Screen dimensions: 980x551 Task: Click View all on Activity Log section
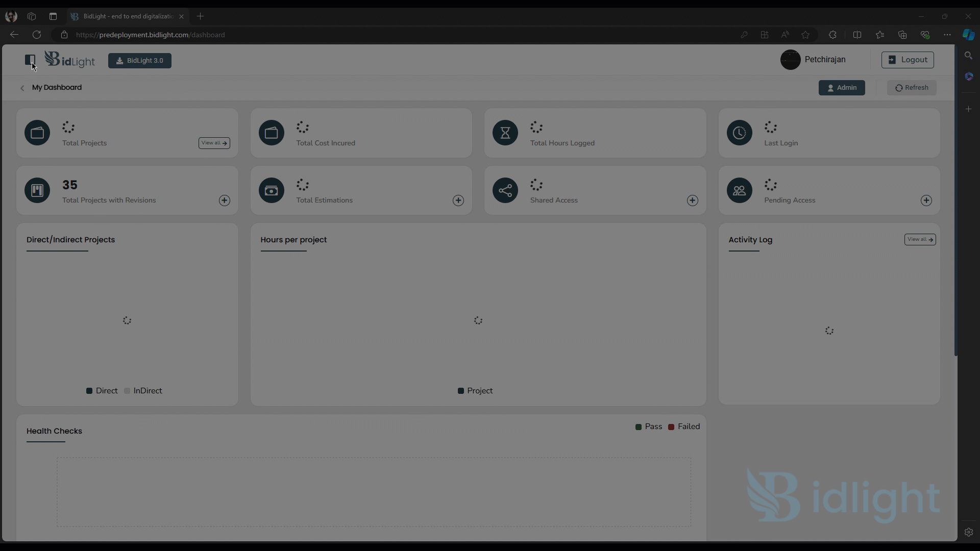click(919, 239)
